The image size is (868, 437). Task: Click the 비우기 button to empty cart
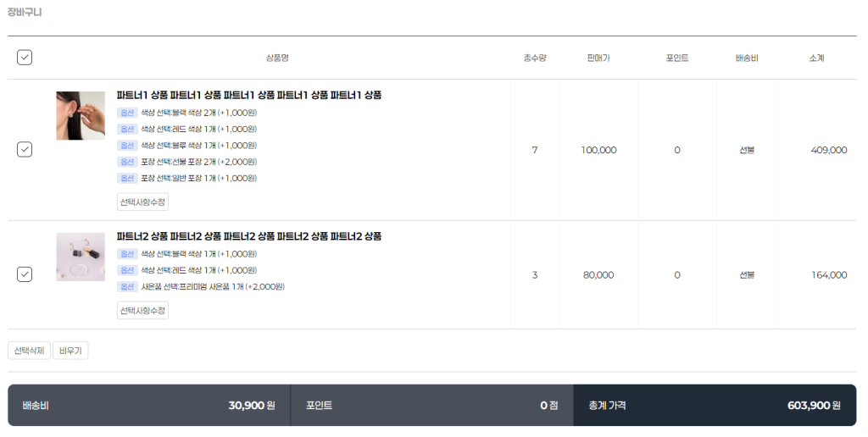click(70, 351)
